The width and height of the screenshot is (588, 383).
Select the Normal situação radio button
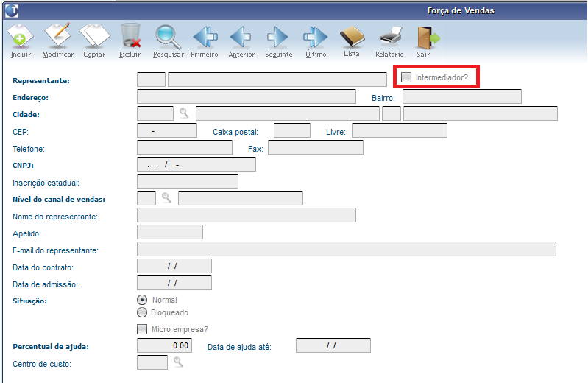(142, 300)
